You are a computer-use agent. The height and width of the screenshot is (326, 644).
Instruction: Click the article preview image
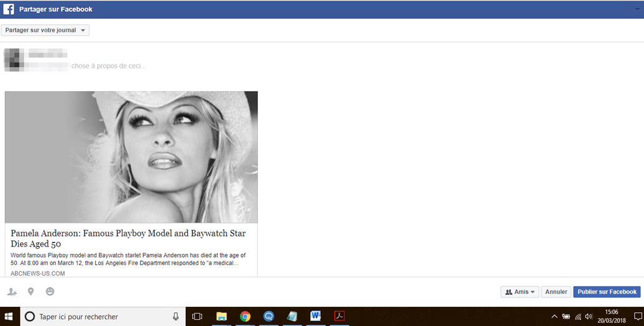pos(131,157)
